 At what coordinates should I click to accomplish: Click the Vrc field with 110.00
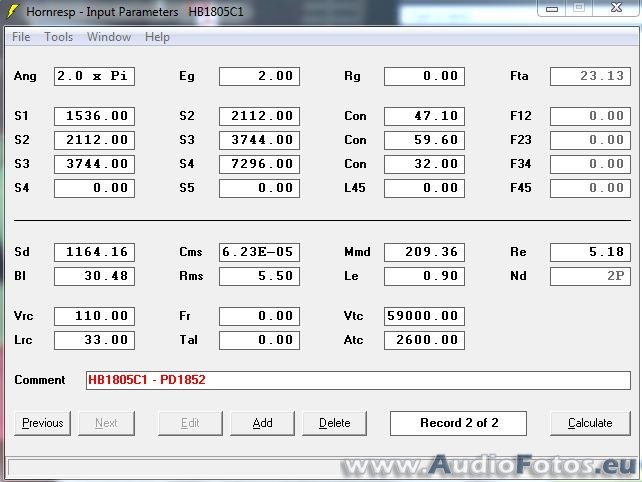click(94, 316)
